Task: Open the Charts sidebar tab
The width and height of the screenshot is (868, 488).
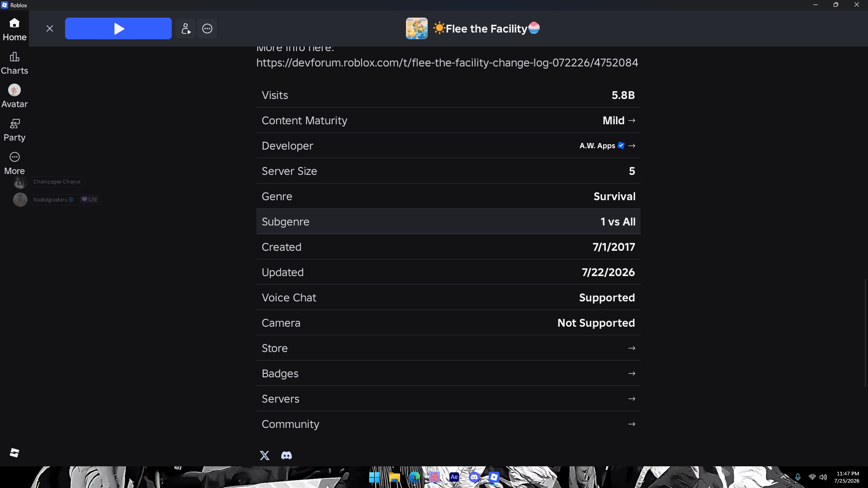Action: click(x=14, y=63)
